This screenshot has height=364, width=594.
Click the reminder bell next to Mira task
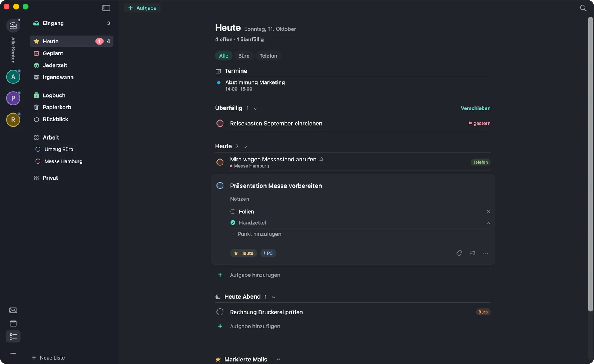[x=322, y=159]
